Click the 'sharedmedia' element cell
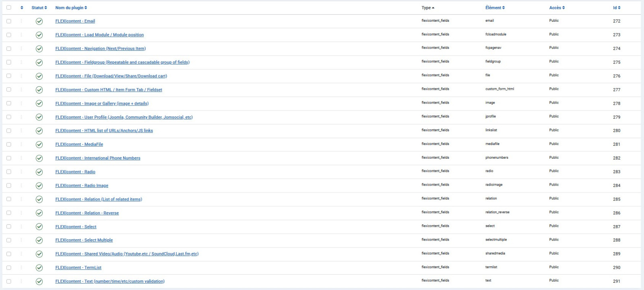The height and width of the screenshot is (290, 644). point(495,253)
